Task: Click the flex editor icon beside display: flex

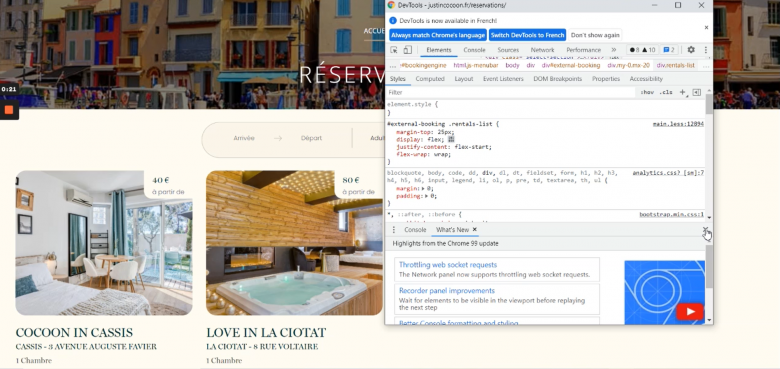Action: pos(451,140)
